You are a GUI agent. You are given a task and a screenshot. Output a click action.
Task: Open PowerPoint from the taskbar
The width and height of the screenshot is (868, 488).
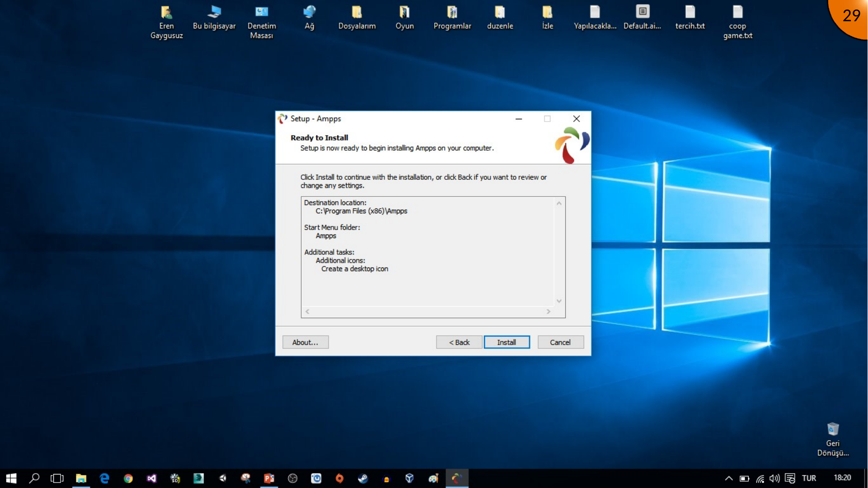tap(269, 478)
